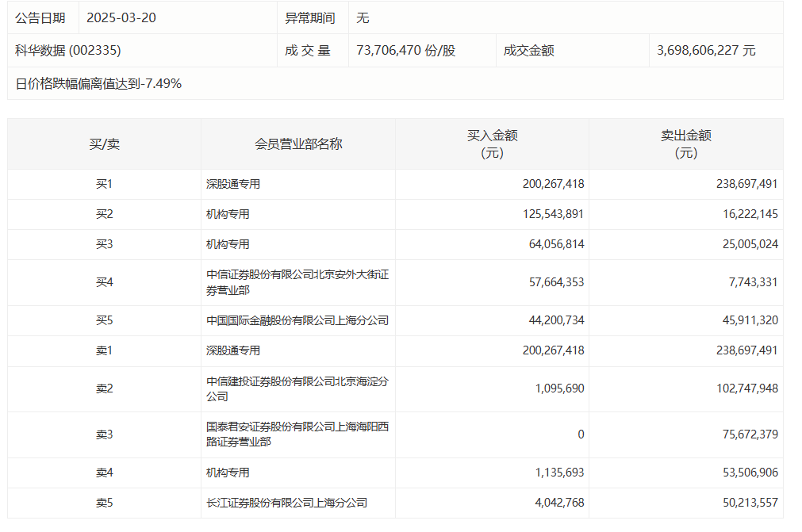The height and width of the screenshot is (532, 802).
Task: Select 200,267,418 in the 卖1 row
Action: click(x=553, y=350)
